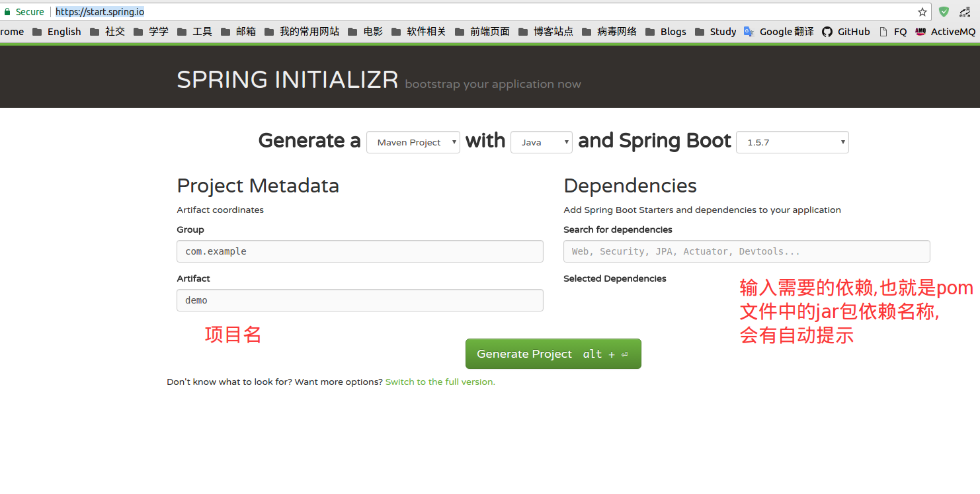Open the 学学 bookmarks folder
Viewport: 980px width, 494px height.
[x=151, y=32]
